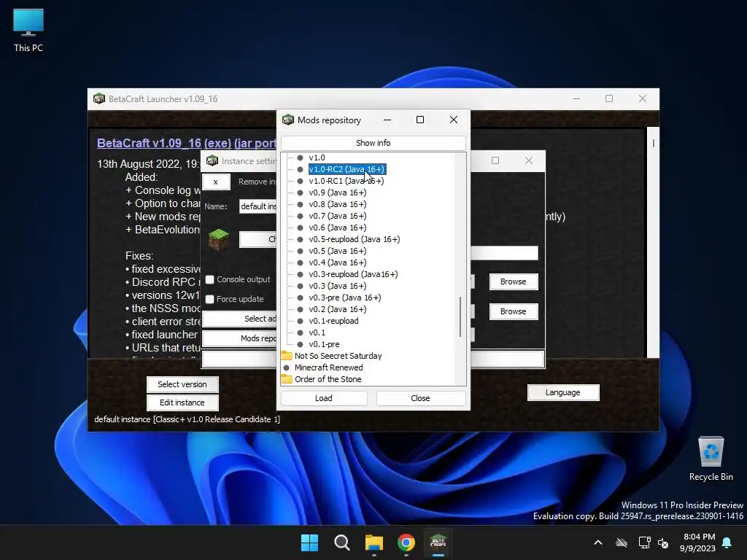This screenshot has width=747, height=560.
Task: Open This PC desktop icon
Action: click(28, 31)
